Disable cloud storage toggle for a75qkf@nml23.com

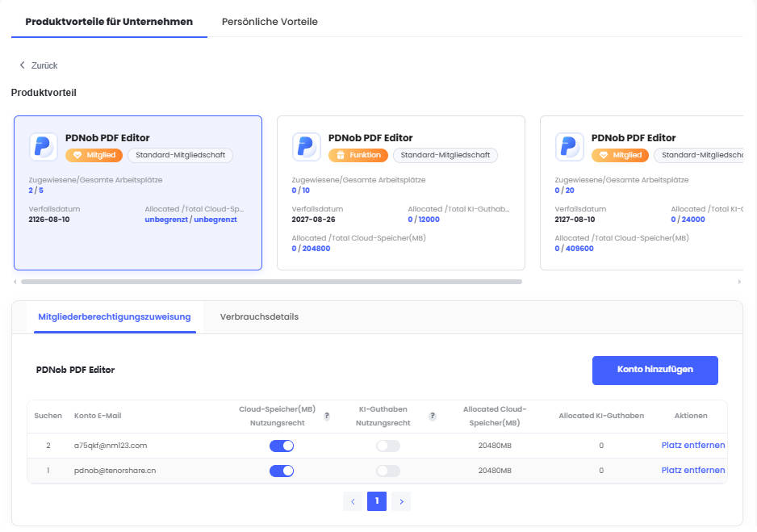tap(282, 446)
